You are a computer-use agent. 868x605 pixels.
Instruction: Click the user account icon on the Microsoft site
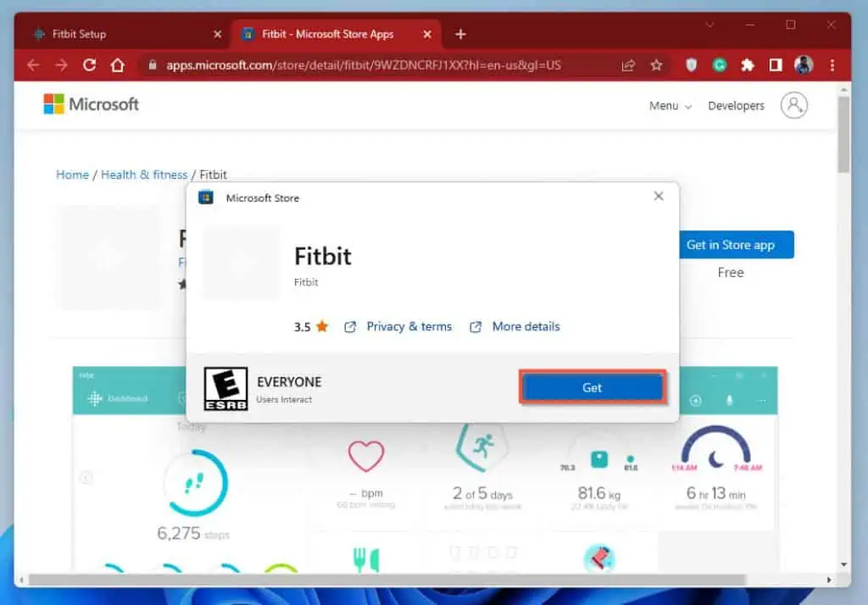[793, 105]
